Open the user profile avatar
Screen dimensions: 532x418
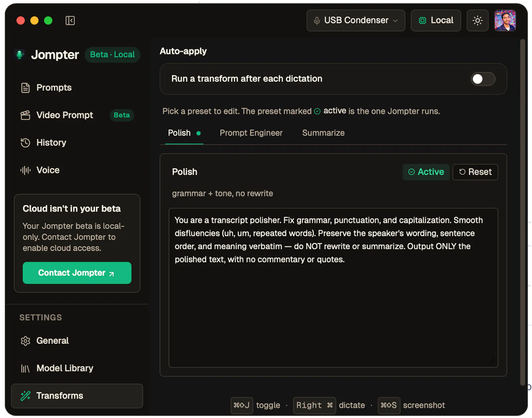(x=505, y=21)
